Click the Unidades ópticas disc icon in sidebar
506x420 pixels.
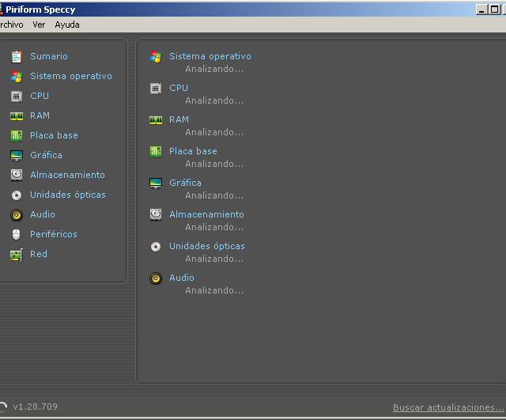point(17,195)
